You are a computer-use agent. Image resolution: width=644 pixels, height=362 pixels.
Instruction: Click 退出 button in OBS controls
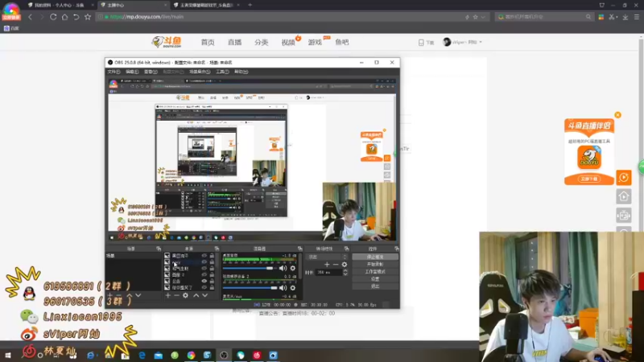point(375,286)
